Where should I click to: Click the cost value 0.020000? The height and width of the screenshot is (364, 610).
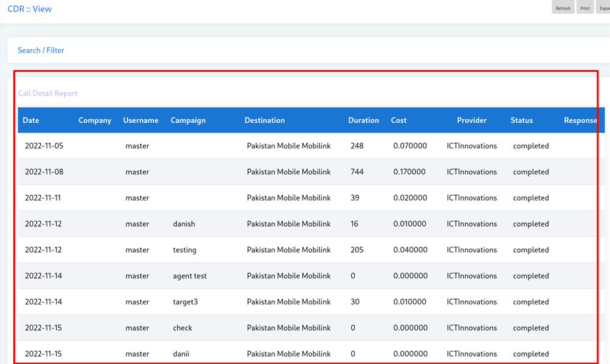pyautogui.click(x=410, y=197)
